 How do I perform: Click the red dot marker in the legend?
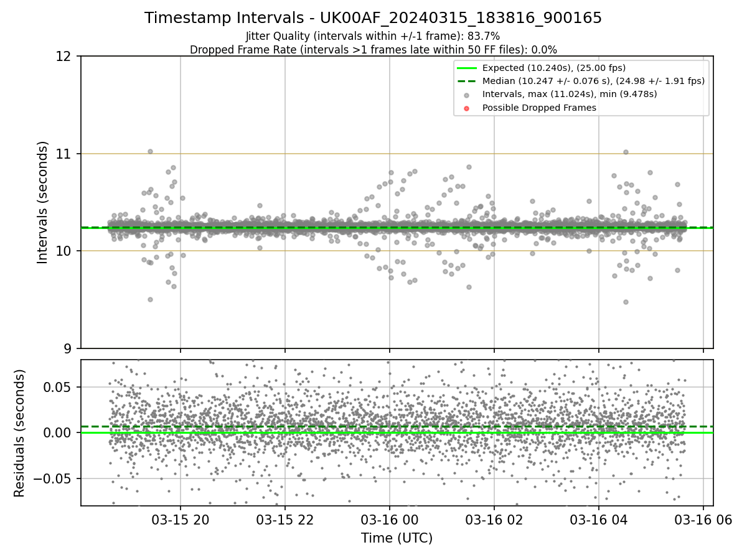click(x=467, y=108)
